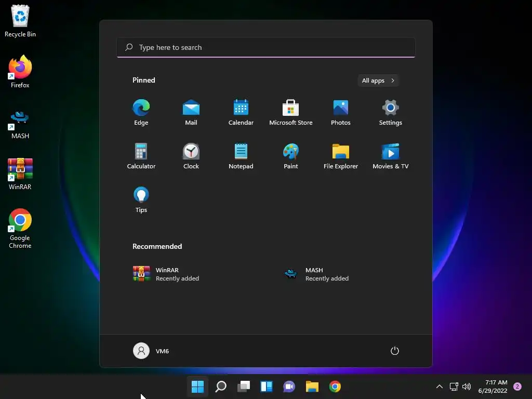Viewport: 532px width, 399px height.
Task: Click the power button in Start menu
Action: coord(395,351)
